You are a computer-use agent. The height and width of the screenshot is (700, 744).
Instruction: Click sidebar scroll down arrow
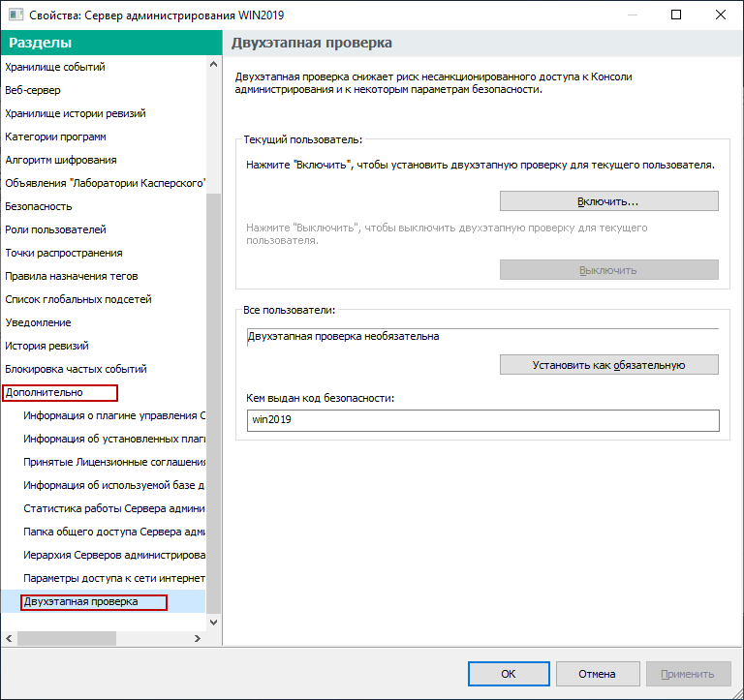[x=213, y=622]
